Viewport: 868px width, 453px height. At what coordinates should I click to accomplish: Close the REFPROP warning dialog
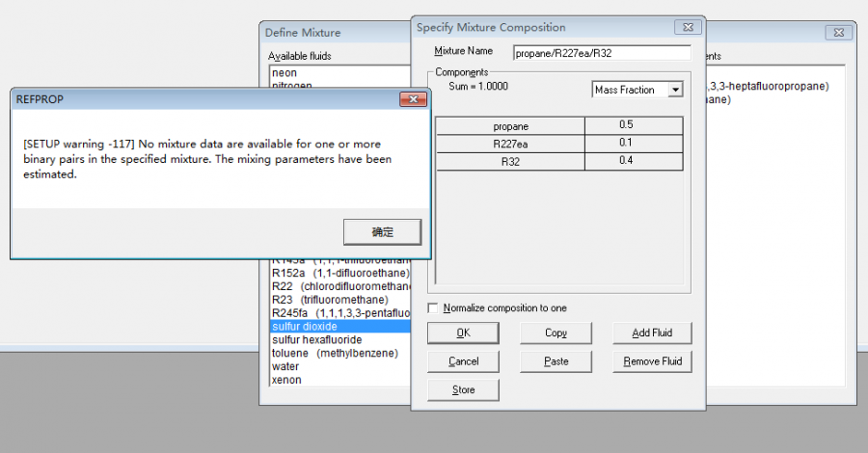coord(413,99)
